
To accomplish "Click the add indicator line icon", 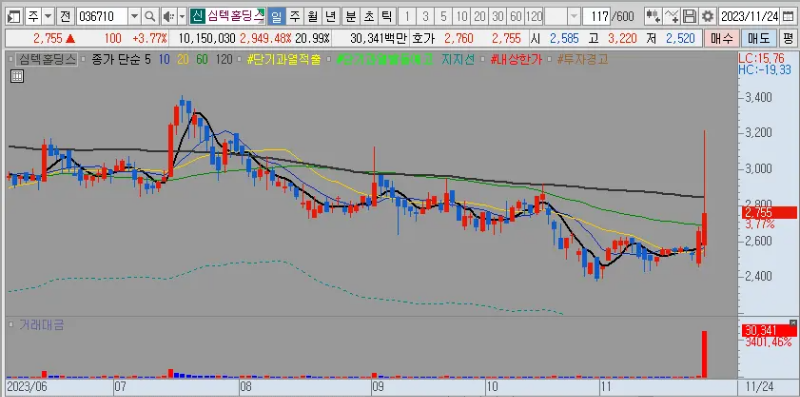I will pyautogui.click(x=672, y=17).
